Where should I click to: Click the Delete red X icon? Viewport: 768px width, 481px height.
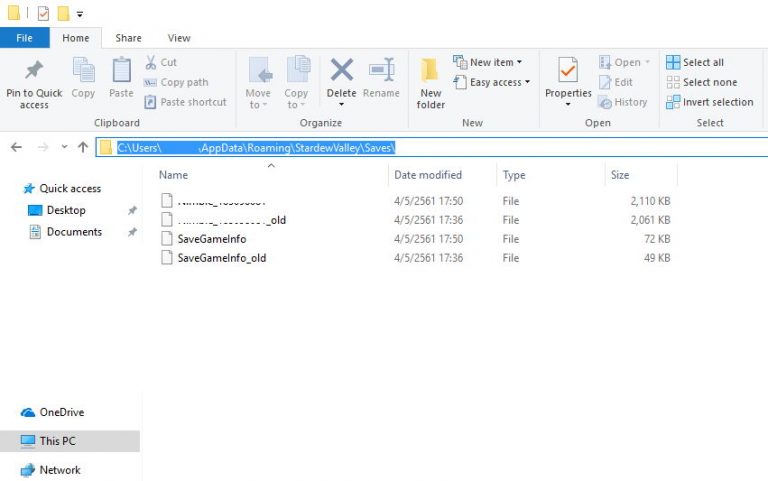(x=341, y=70)
